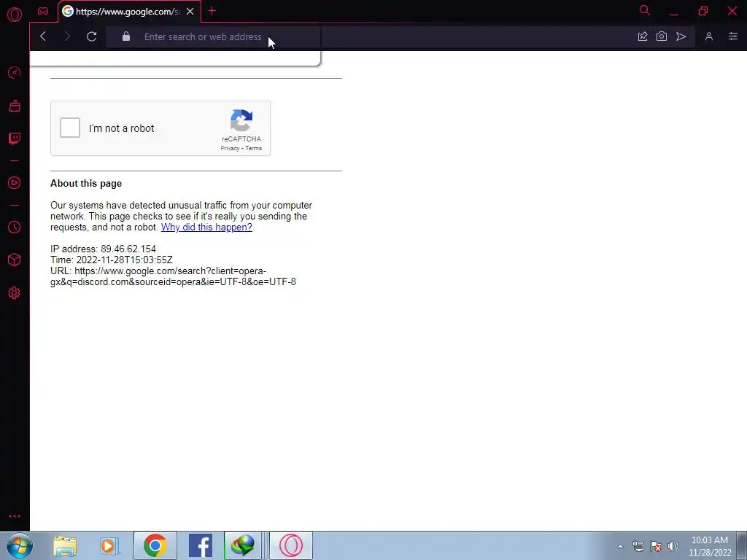
Task: Take a snapshot with the camera icon
Action: point(661,36)
